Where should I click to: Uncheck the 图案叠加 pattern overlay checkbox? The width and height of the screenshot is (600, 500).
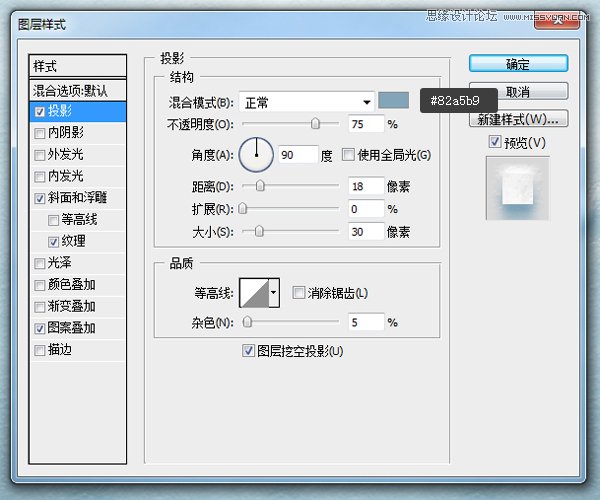tap(40, 328)
